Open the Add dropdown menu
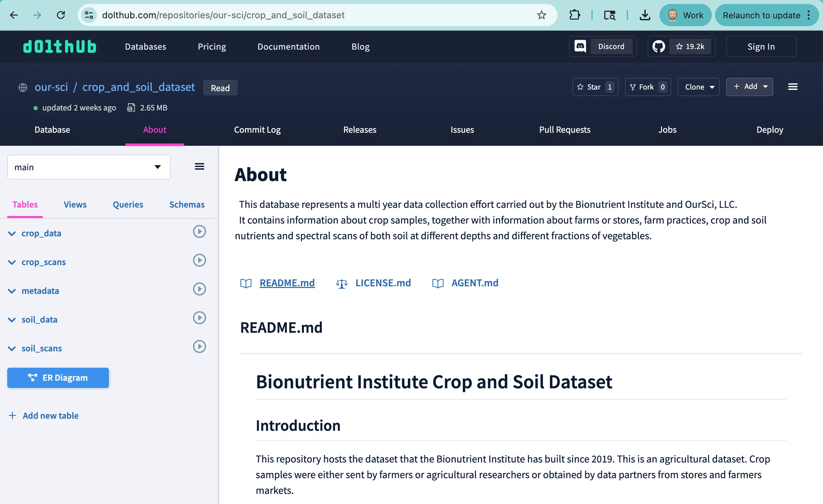 tap(749, 87)
